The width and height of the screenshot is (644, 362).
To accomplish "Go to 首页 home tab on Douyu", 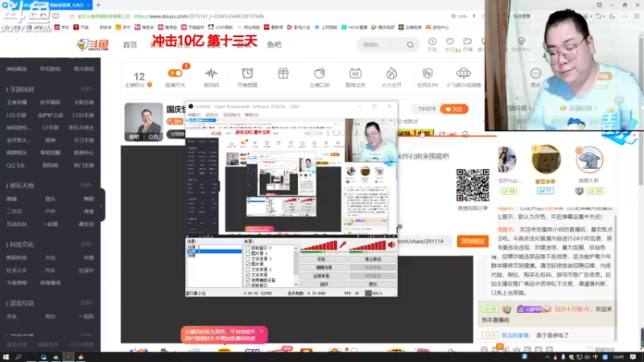I will 130,45.
